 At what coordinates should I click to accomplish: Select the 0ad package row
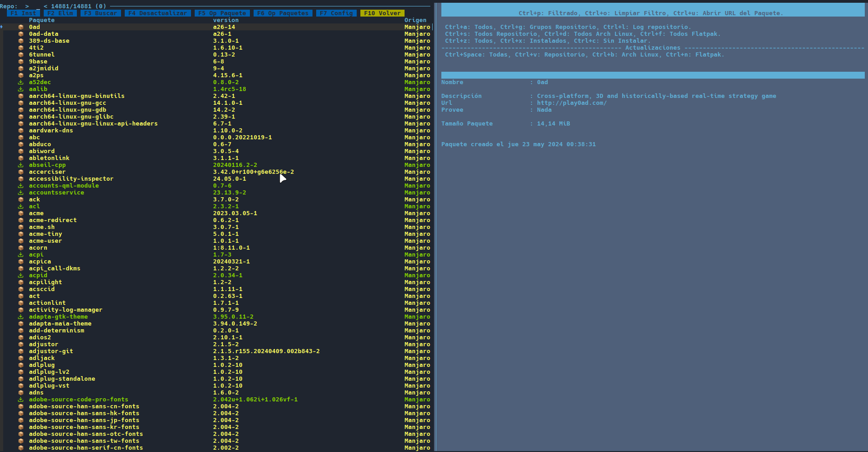(x=216, y=27)
